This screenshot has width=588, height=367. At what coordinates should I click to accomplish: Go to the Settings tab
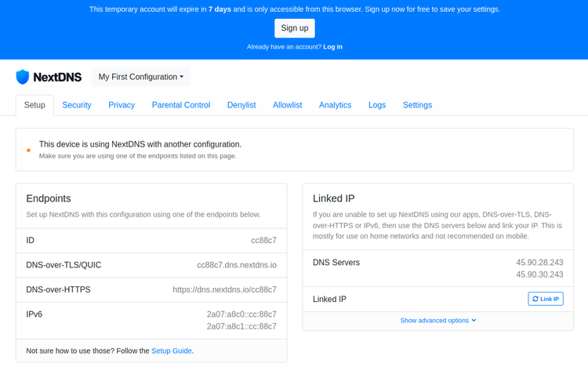tap(417, 105)
